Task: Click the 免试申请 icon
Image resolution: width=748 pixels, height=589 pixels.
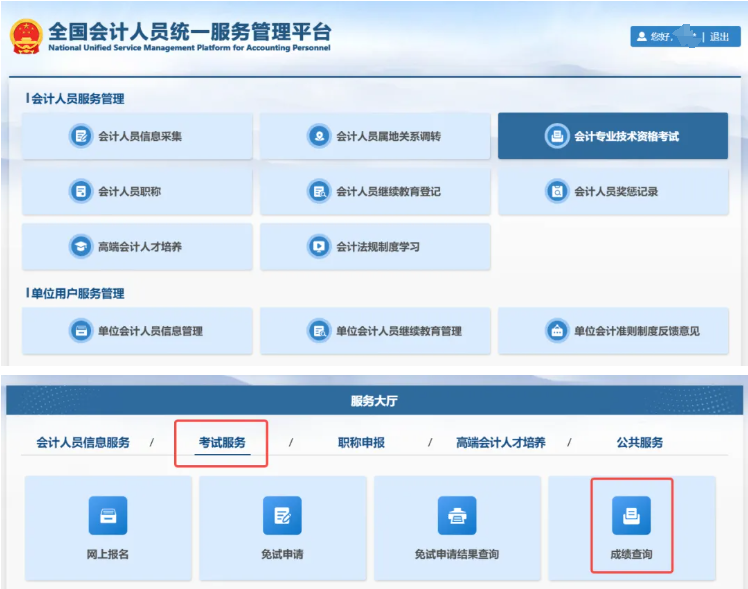Action: tap(282, 516)
